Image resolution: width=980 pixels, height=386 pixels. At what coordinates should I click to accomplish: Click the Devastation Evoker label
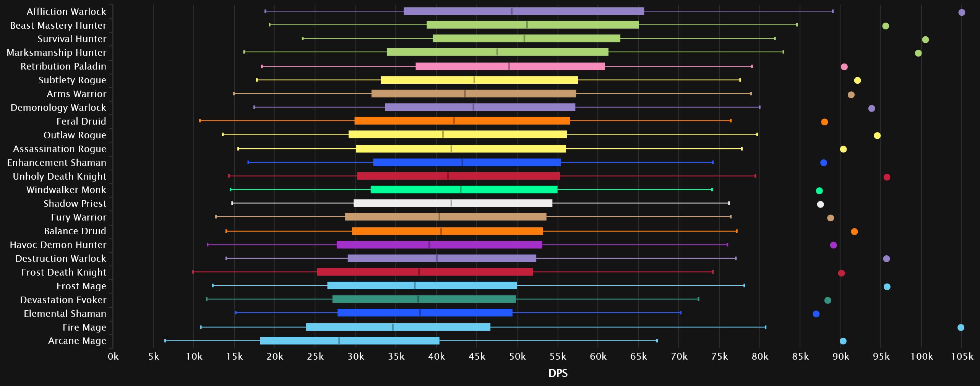pyautogui.click(x=63, y=300)
